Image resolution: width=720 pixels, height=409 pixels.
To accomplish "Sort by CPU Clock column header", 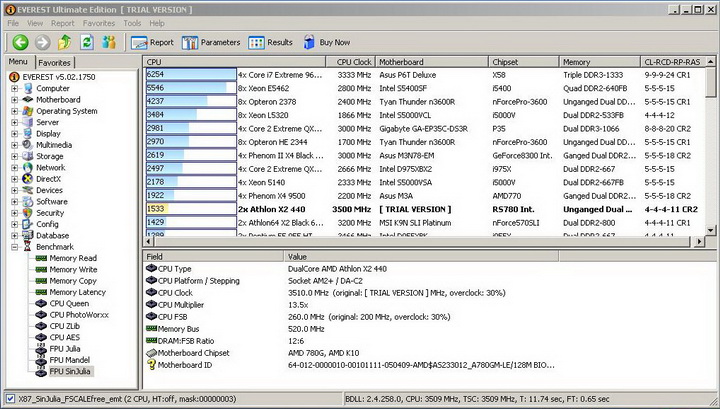I will [351, 62].
